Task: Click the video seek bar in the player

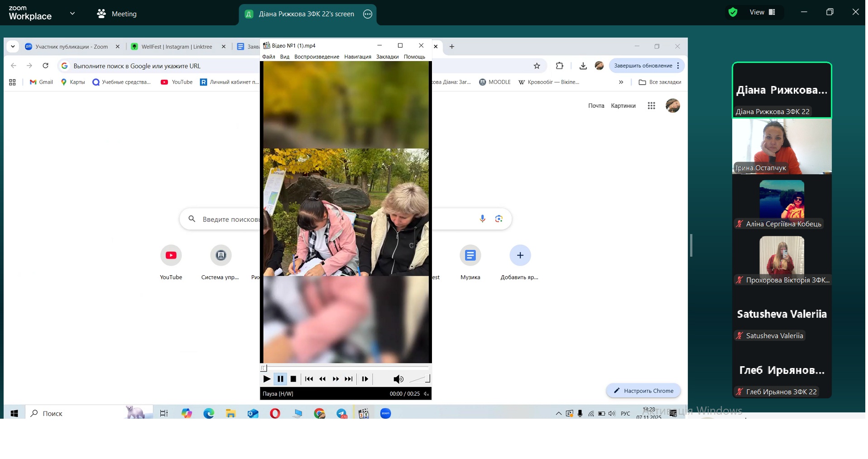Action: click(346, 368)
